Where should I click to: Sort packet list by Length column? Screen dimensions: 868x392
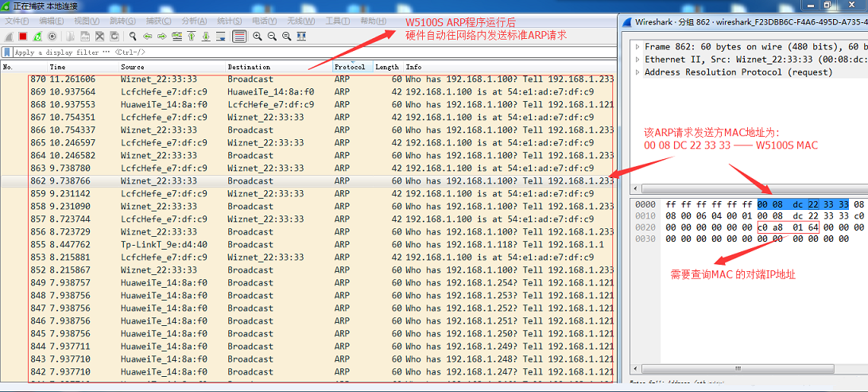pyautogui.click(x=389, y=67)
